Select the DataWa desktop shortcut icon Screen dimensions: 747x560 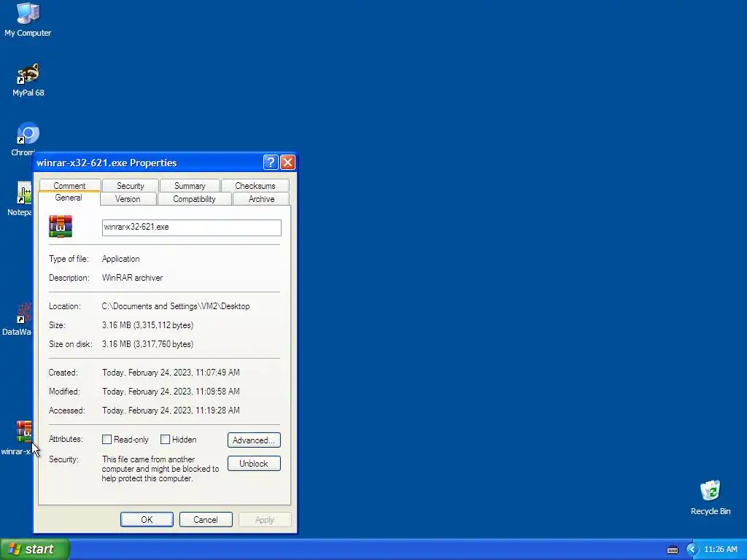tap(24, 312)
